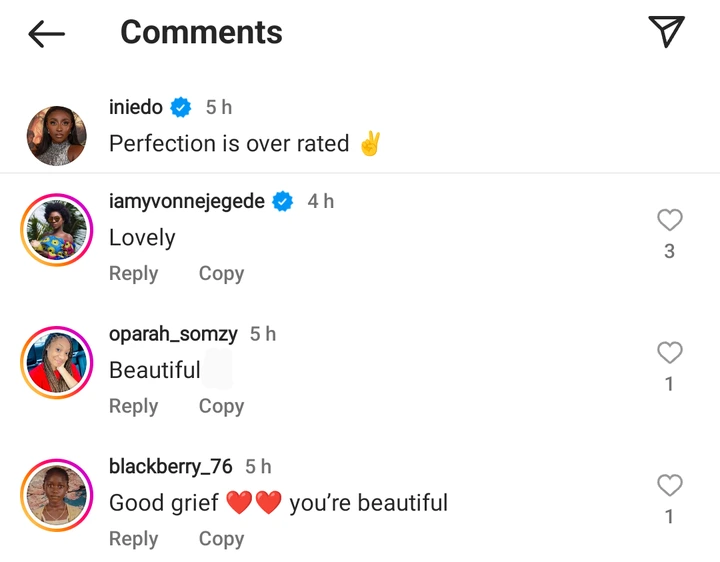Like oparah_somzy's "Beautiful" comment
Viewport: 720px width, 562px height.
click(x=669, y=352)
